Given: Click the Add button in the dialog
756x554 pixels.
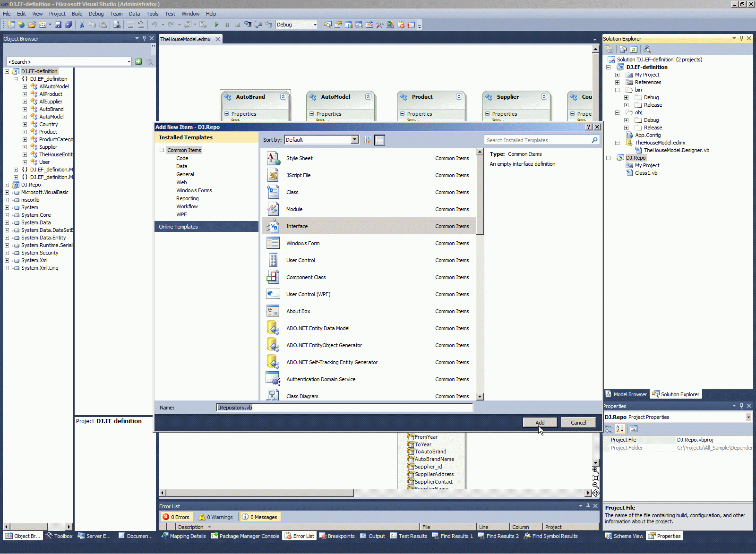Looking at the screenshot, I should coord(540,423).
